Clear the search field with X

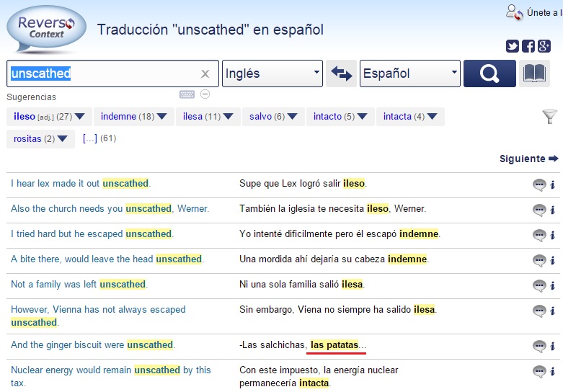(x=205, y=73)
